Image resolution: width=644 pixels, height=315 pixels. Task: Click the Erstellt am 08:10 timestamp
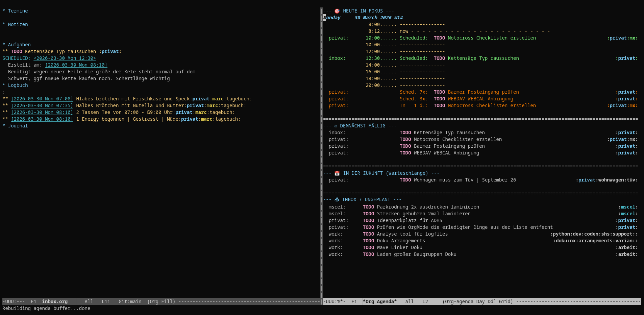[x=76, y=65]
